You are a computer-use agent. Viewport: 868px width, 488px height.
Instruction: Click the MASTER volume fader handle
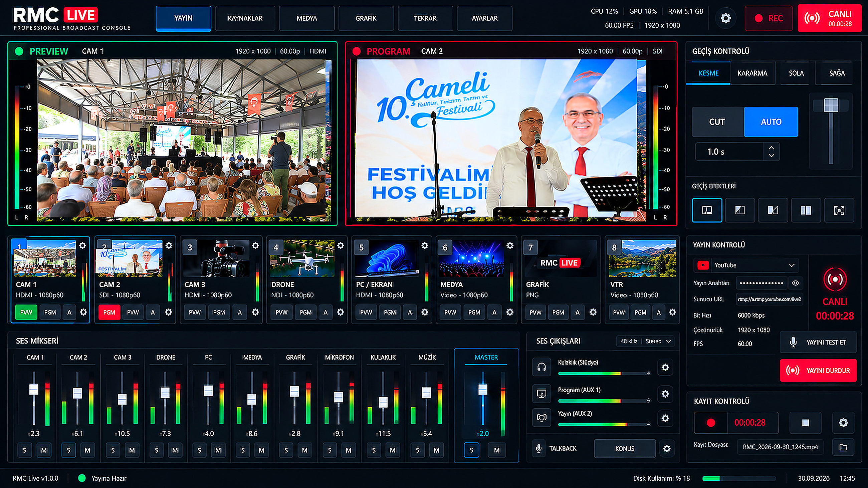click(483, 389)
